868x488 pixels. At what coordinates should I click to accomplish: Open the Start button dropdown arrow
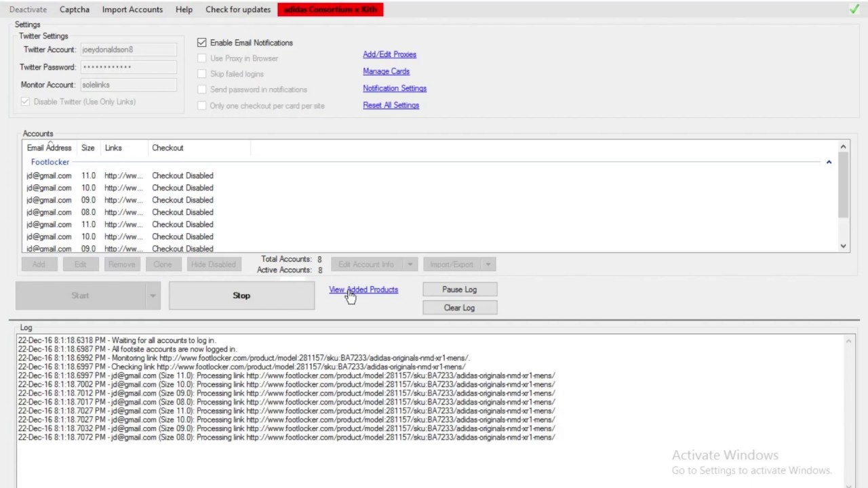point(153,296)
